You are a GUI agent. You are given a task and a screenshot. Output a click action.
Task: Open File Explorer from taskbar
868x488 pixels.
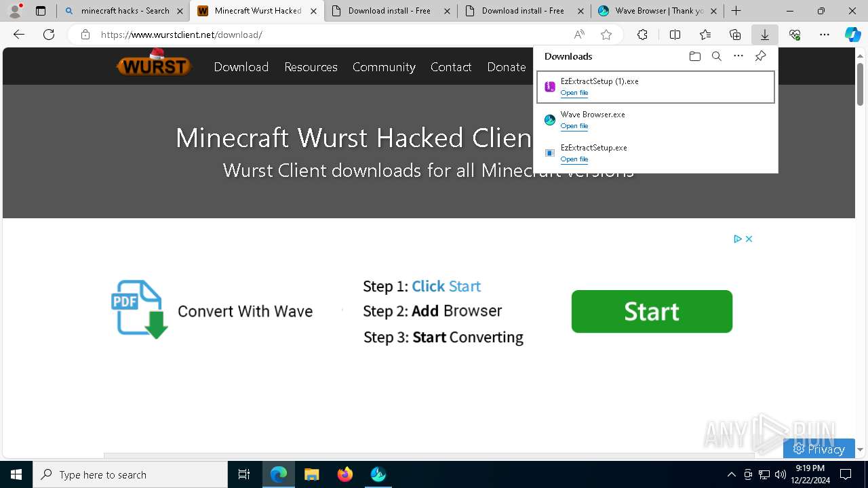pos(311,474)
